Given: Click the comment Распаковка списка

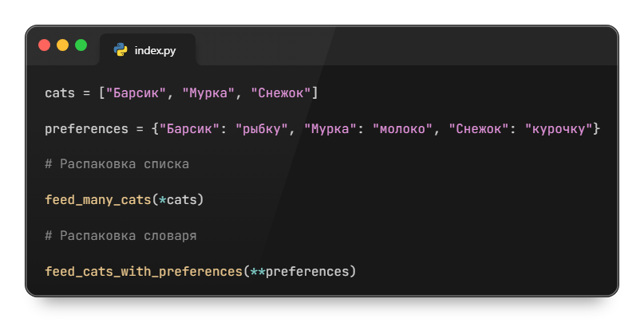Looking at the screenshot, I should [x=117, y=164].
